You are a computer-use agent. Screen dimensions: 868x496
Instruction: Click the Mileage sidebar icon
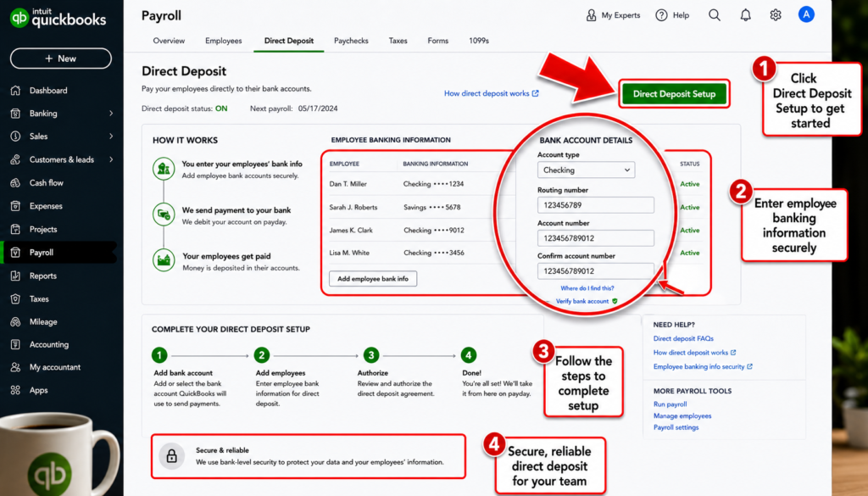[x=15, y=321]
